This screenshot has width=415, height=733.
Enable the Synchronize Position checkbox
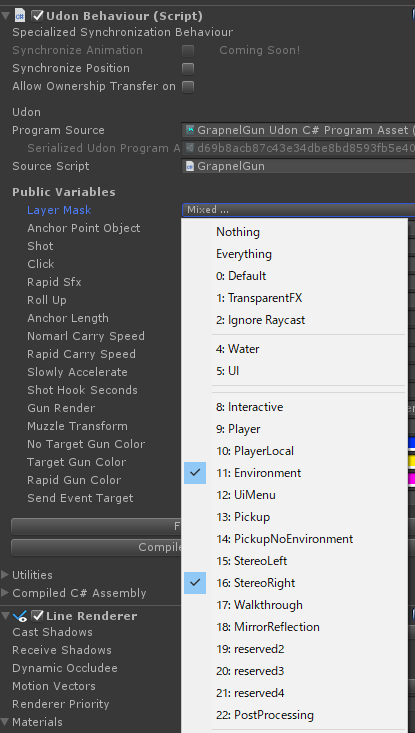[x=188, y=69]
